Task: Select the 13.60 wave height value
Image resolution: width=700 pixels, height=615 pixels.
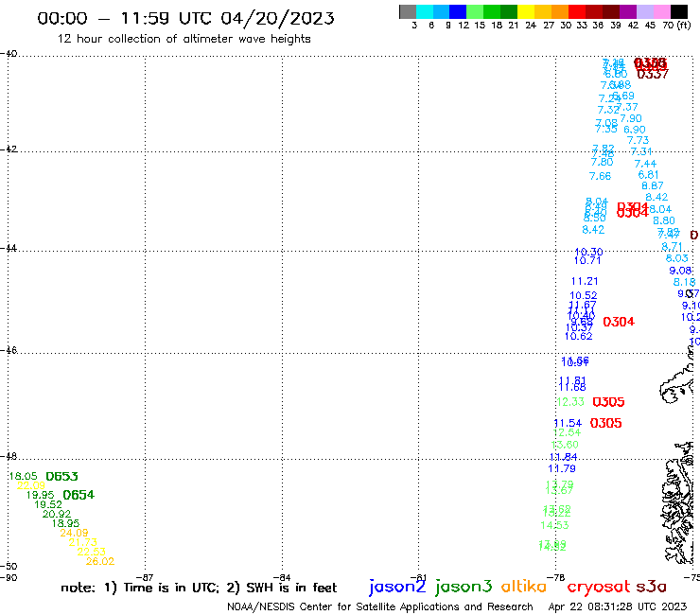Action: pyautogui.click(x=565, y=445)
